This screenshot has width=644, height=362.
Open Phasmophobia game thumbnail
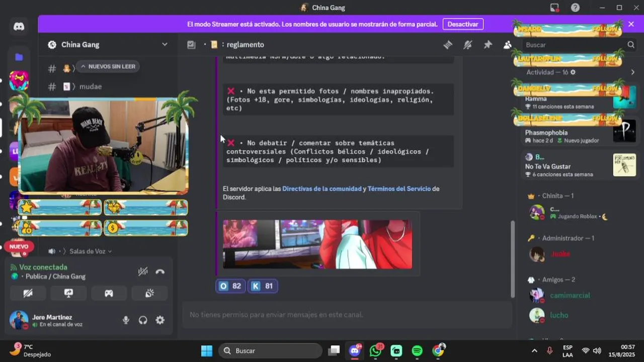(624, 131)
